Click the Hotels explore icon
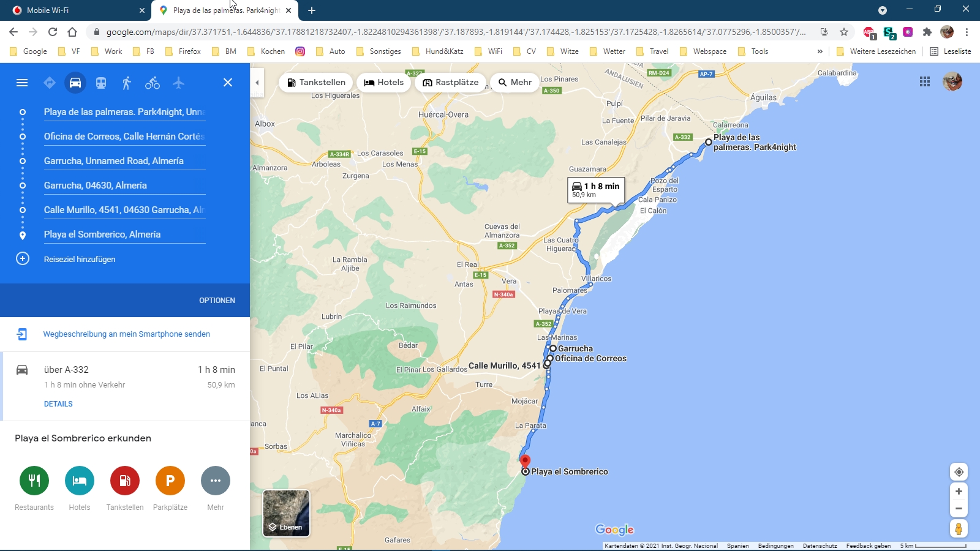The image size is (980, 551). (x=80, y=481)
